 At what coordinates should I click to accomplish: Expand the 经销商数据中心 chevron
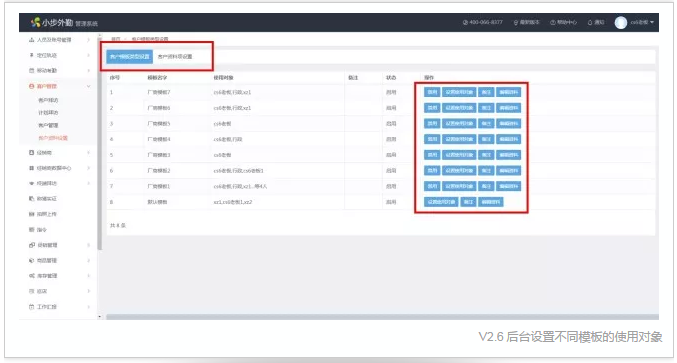pos(89,168)
